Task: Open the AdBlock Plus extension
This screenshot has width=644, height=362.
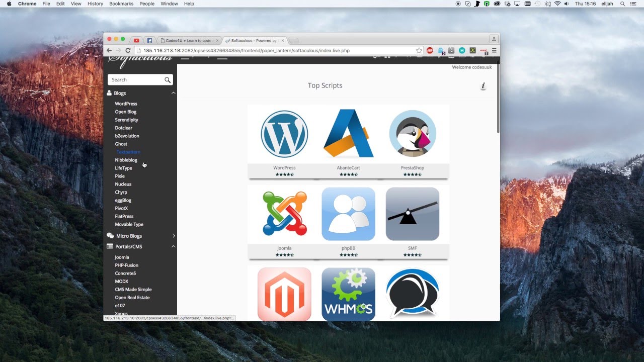Action: pyautogui.click(x=430, y=51)
